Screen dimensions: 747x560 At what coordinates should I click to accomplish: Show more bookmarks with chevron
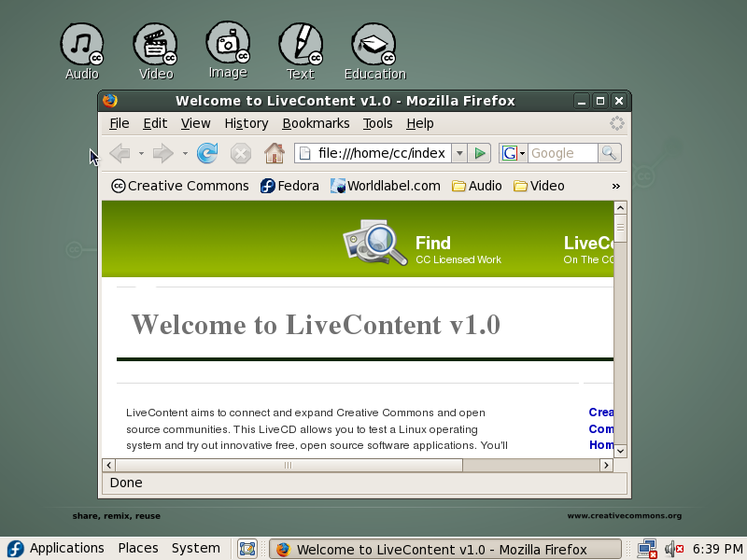click(x=616, y=186)
